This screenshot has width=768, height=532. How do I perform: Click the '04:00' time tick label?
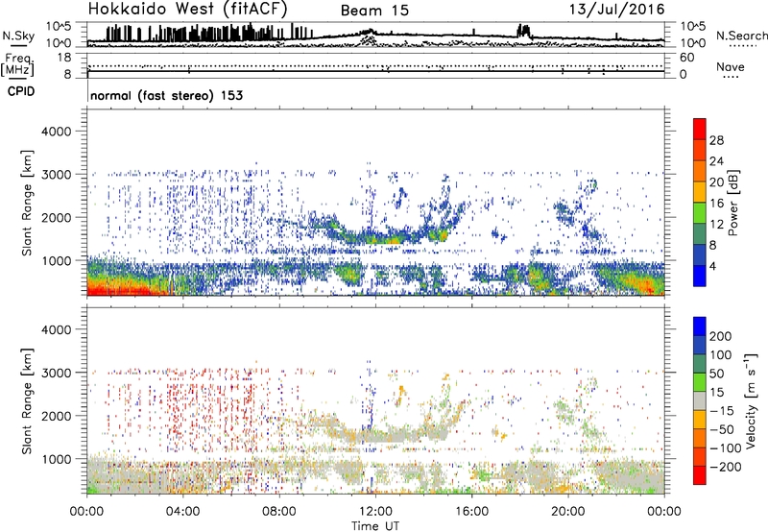click(x=182, y=512)
